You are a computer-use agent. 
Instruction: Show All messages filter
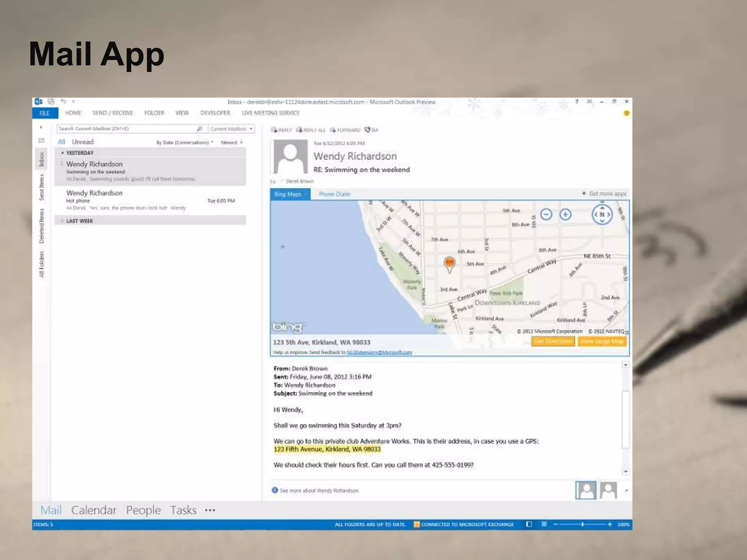click(x=62, y=142)
